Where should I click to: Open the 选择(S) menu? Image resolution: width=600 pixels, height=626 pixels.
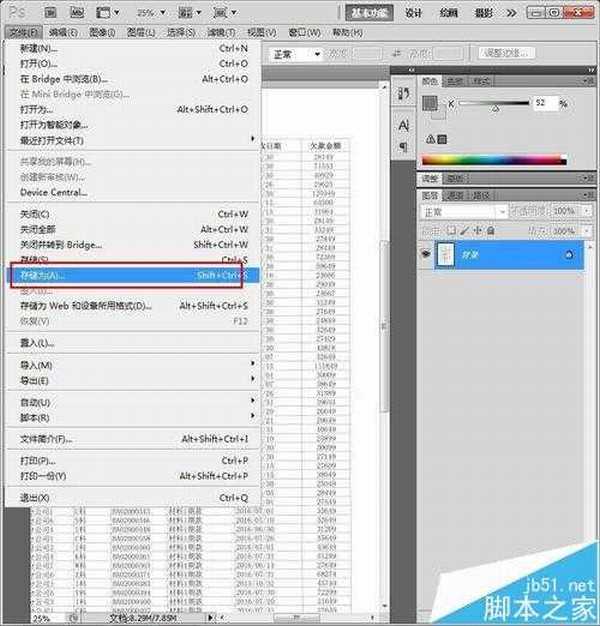181,32
